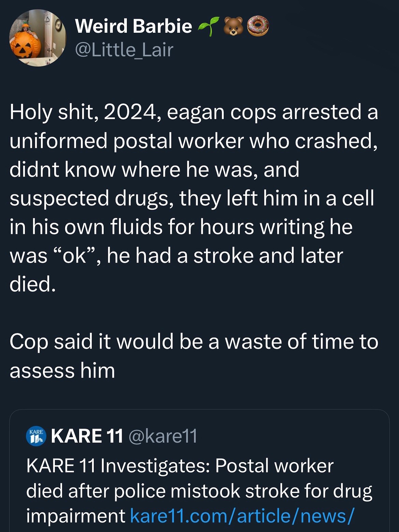Click the donut emoji beside the name
This screenshot has height=532, width=399.
[258, 27]
